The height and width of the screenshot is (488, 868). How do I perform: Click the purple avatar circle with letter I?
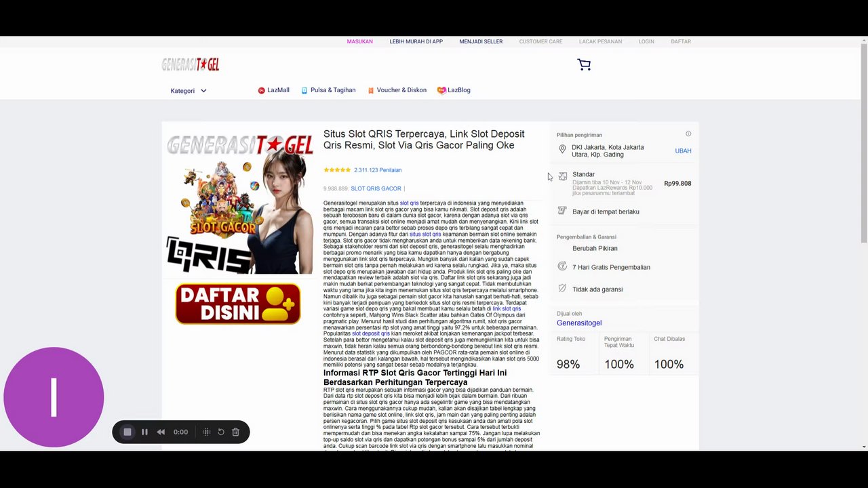(x=54, y=397)
